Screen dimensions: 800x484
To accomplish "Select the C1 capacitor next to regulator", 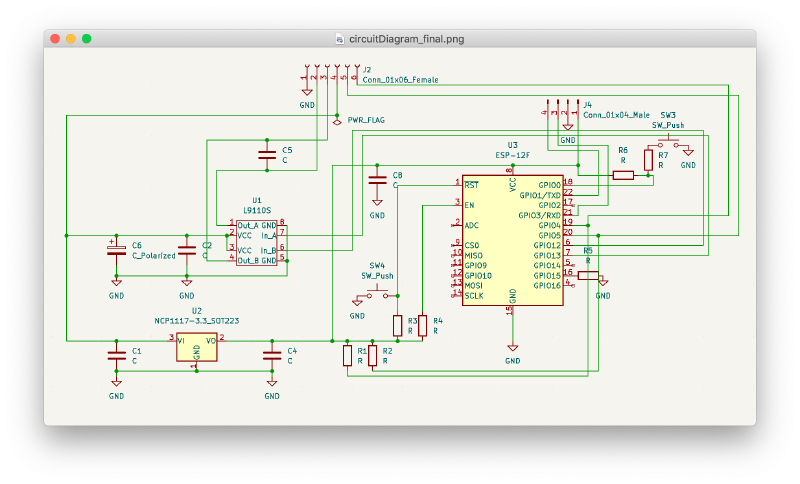I will [x=117, y=355].
